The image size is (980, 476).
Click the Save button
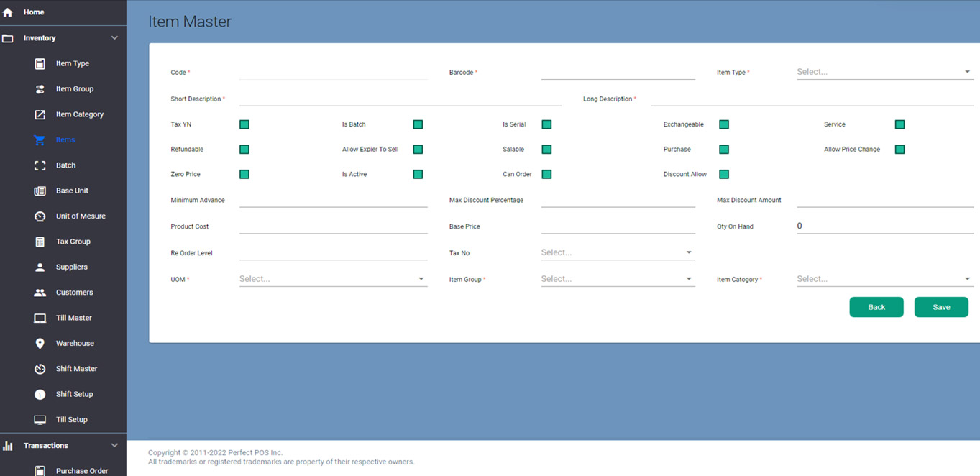tap(941, 307)
